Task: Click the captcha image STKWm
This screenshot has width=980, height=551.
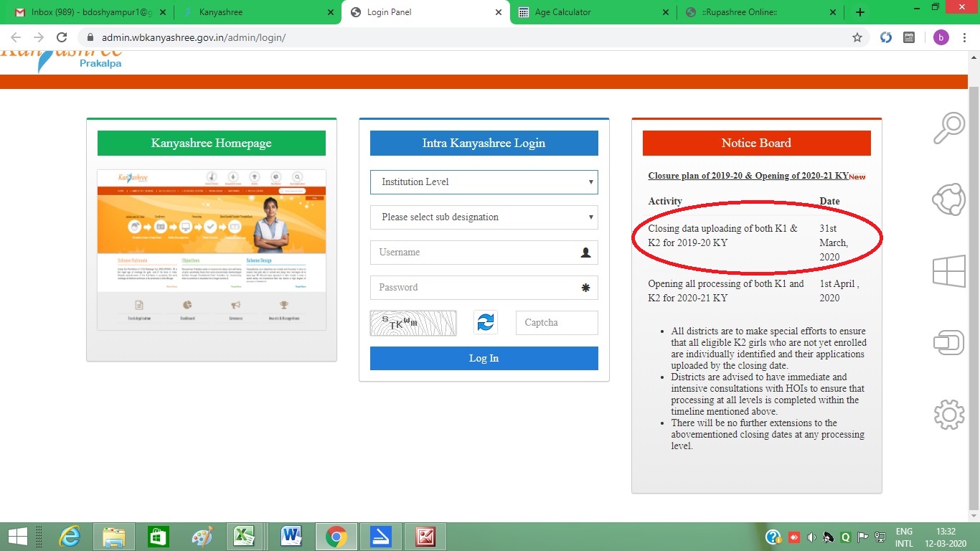Action: [413, 323]
